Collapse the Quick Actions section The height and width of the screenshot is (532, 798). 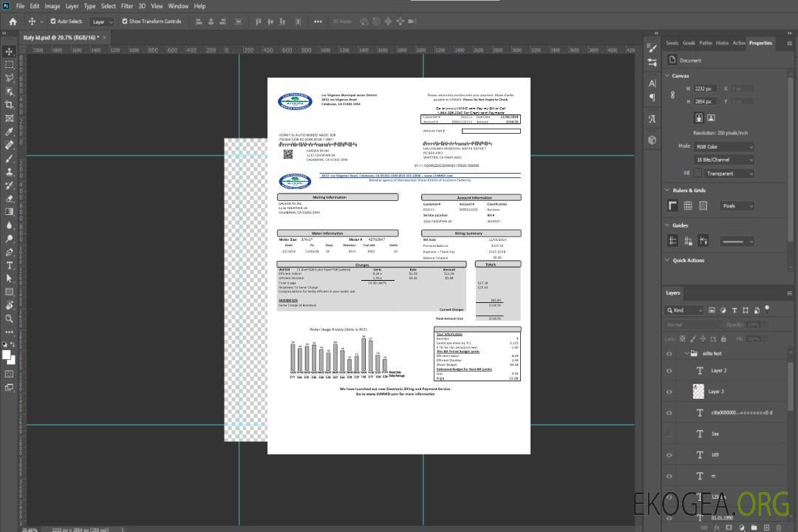click(667, 260)
